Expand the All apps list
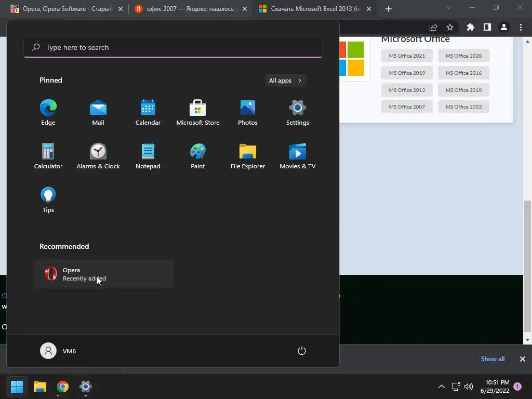The height and width of the screenshot is (399, 532). click(285, 81)
